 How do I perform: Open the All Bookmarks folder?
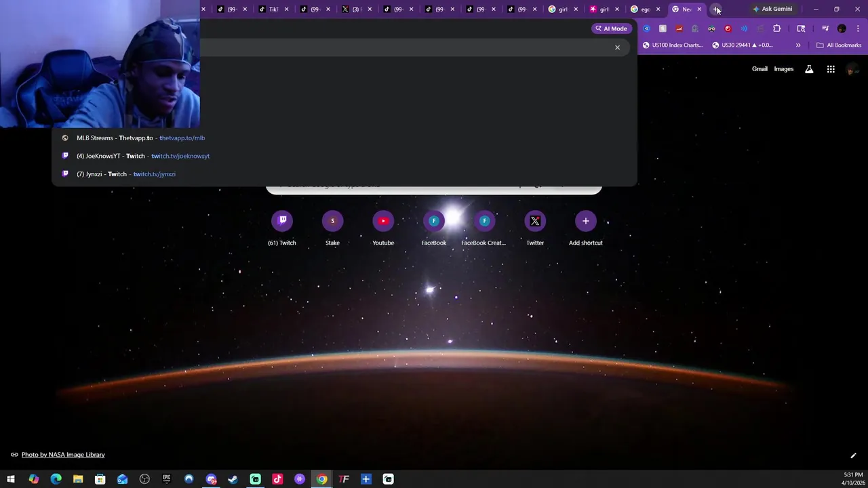839,45
